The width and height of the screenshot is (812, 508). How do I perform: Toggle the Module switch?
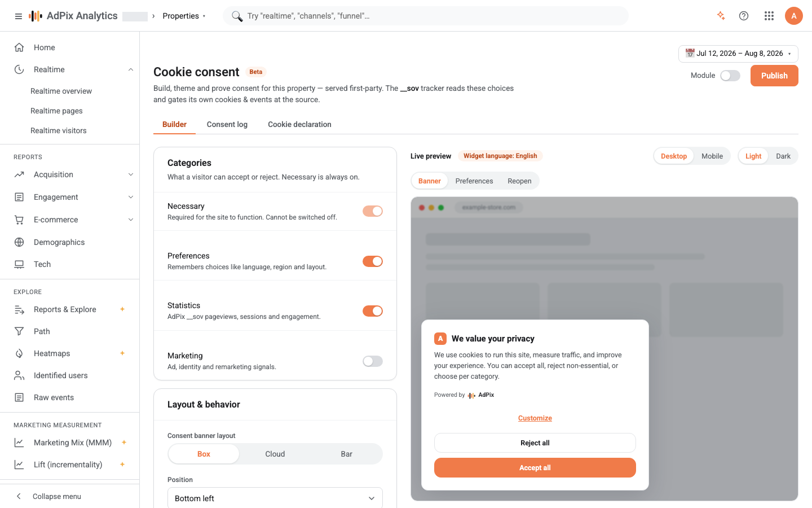coord(730,76)
